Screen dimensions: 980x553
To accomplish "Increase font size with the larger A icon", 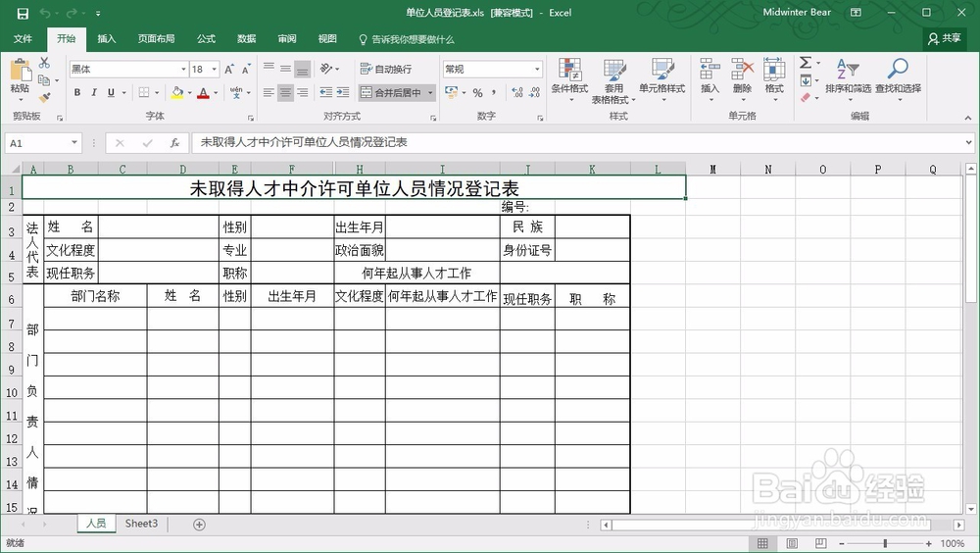I will click(228, 70).
